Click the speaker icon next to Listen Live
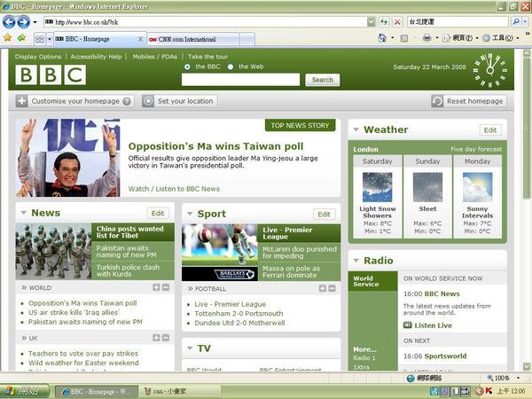Viewport: 532px width, 399px height. (407, 325)
